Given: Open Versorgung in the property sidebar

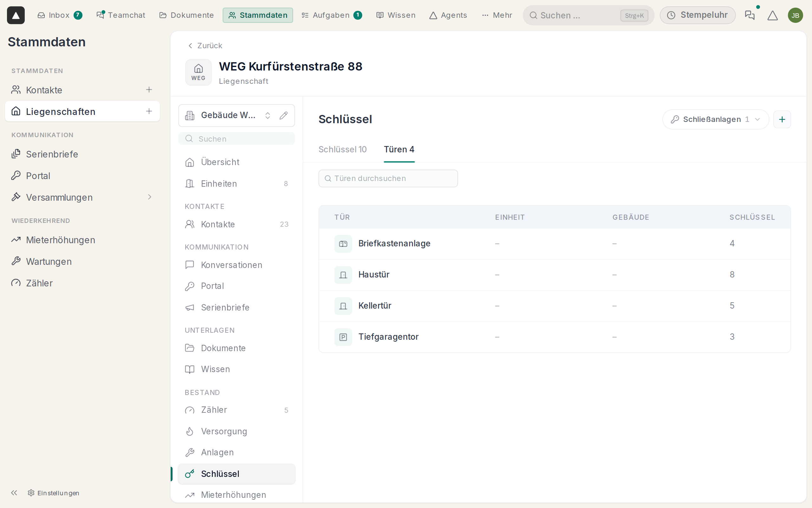Looking at the screenshot, I should 236,431.
